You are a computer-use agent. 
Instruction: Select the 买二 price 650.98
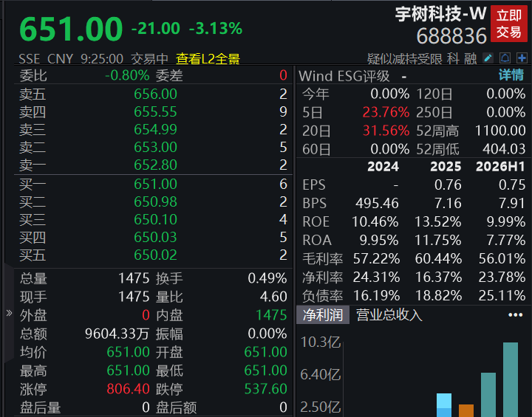[155, 201]
